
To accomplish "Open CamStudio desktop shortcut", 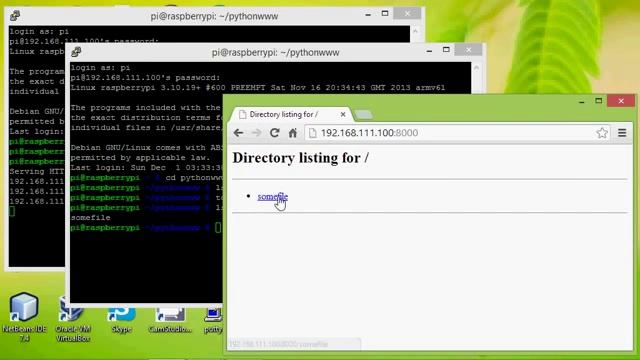I will point(170,320).
